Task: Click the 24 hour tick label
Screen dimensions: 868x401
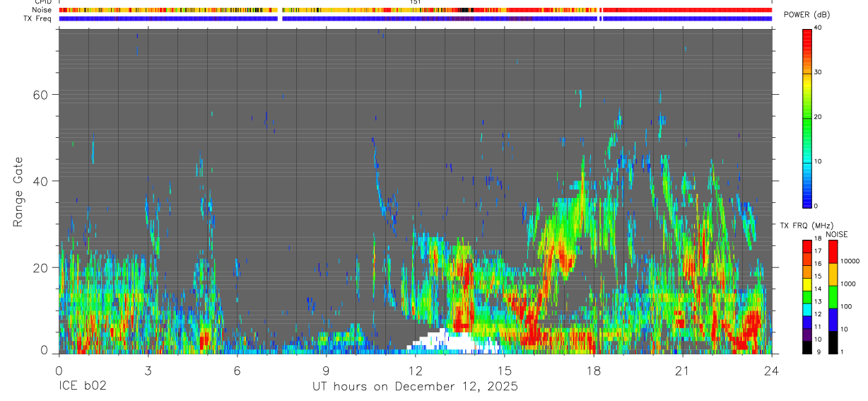Action: point(771,370)
